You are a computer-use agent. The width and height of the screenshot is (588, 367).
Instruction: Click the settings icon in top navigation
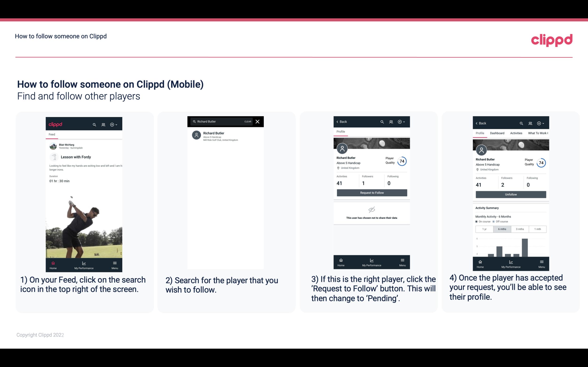coord(113,124)
